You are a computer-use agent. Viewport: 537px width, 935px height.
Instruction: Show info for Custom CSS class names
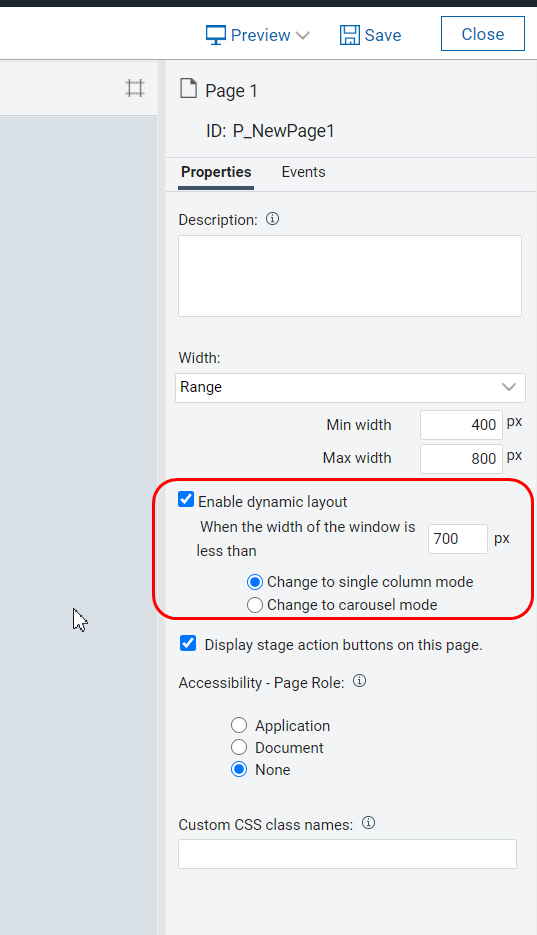369,823
